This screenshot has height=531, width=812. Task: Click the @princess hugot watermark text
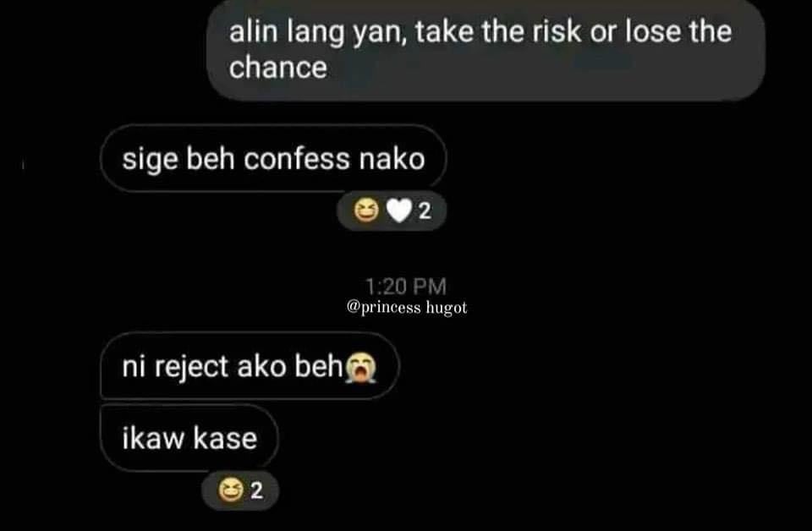[x=407, y=308]
